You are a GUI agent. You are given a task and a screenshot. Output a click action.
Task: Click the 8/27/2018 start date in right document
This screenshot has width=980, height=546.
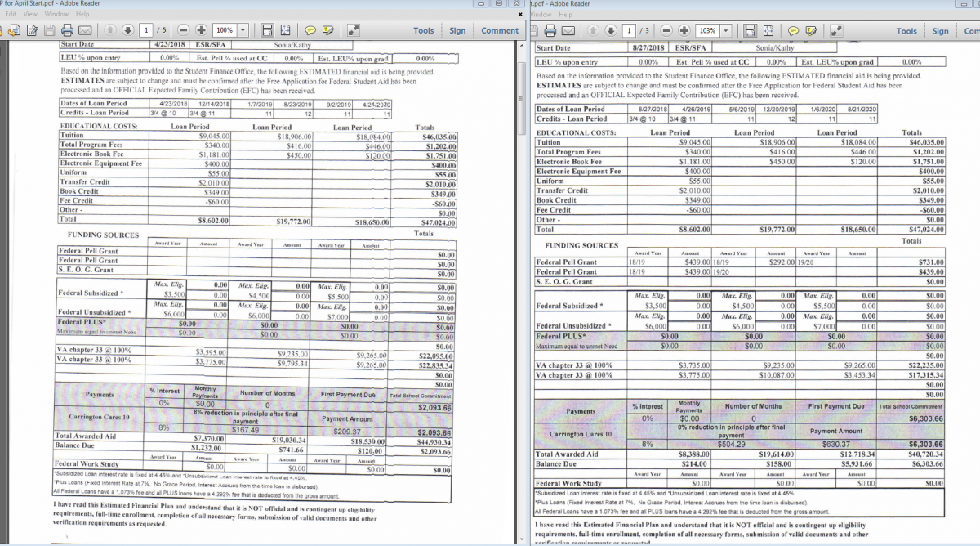tap(651, 48)
